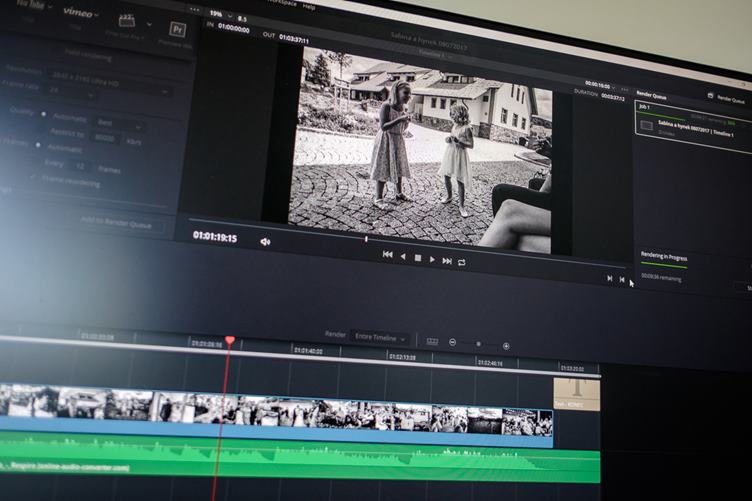Click the key frames Every field
752x501 pixels.
[79, 165]
